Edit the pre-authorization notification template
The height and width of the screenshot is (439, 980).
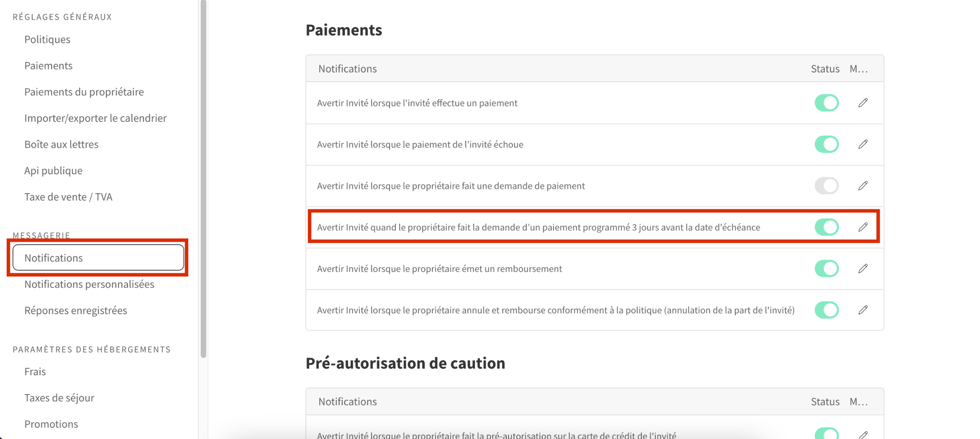(863, 435)
